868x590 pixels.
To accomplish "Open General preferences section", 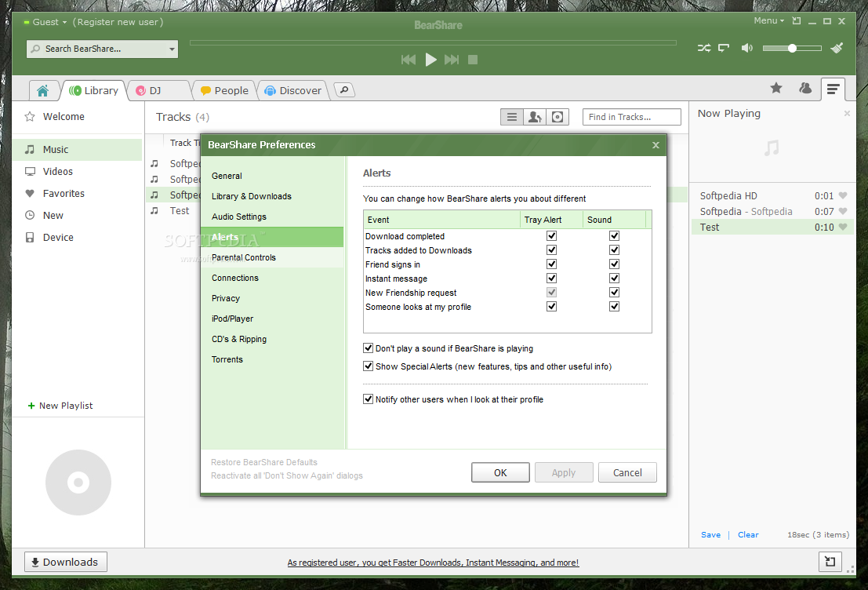I will [272, 176].
